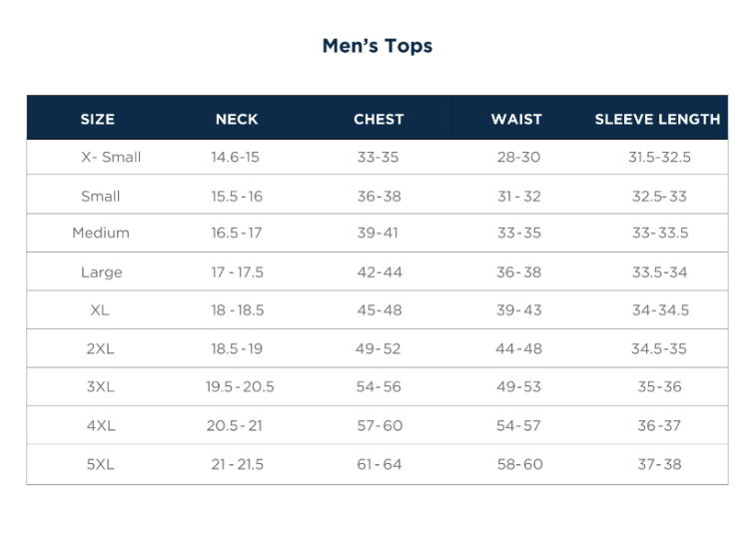Select the XL size label

(100, 310)
